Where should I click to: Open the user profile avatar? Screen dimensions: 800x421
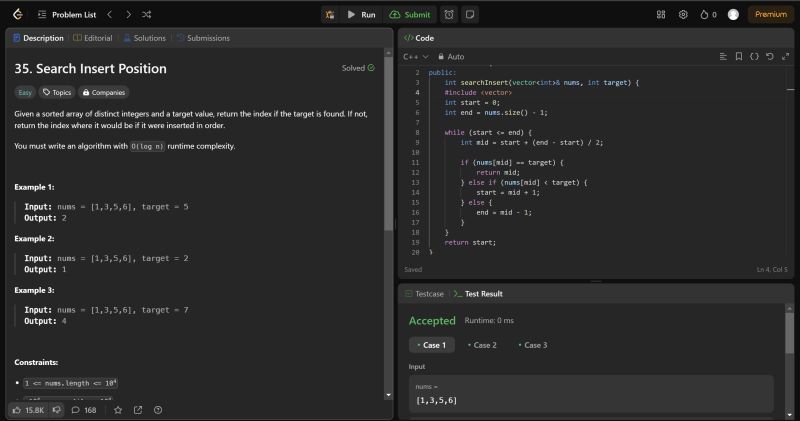(x=733, y=15)
